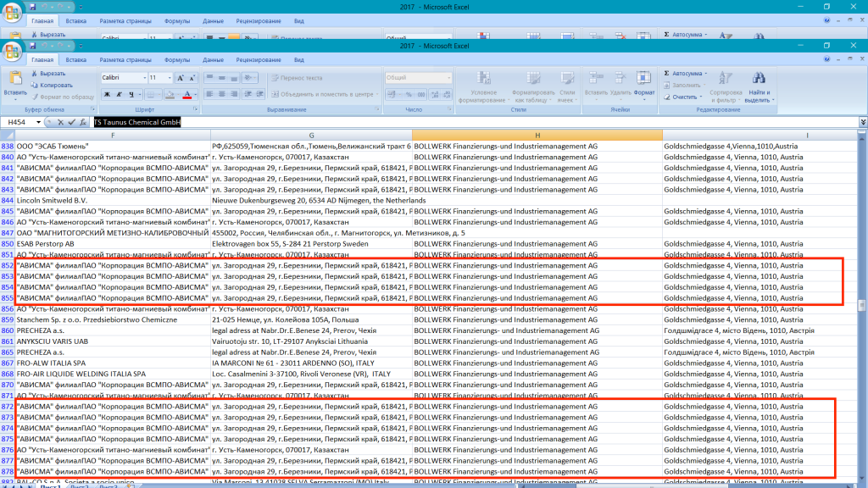Cancel the edit with formula bar X
This screenshot has width=868, height=488.
click(x=61, y=123)
